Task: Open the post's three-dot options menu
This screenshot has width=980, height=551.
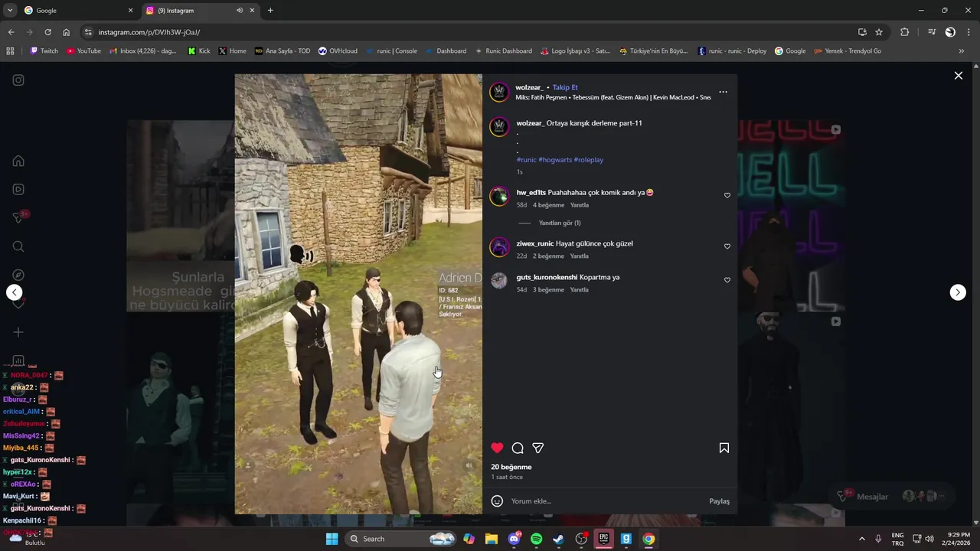Action: pyautogui.click(x=723, y=92)
